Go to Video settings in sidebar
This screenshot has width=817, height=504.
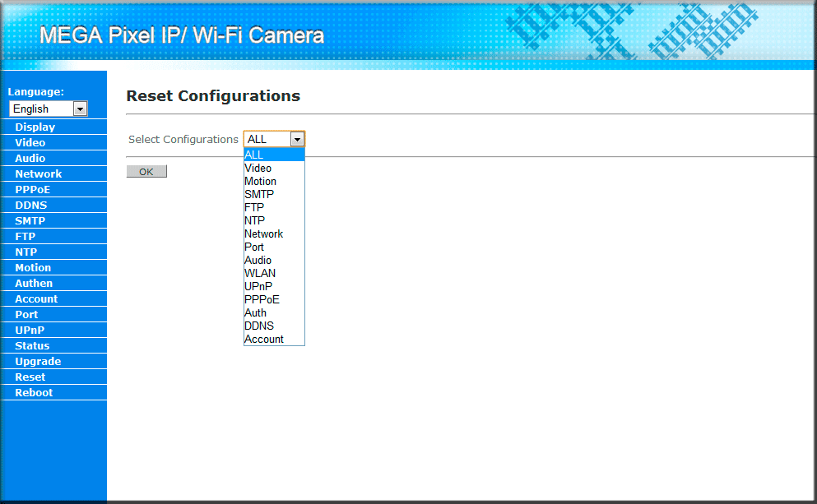pos(30,143)
